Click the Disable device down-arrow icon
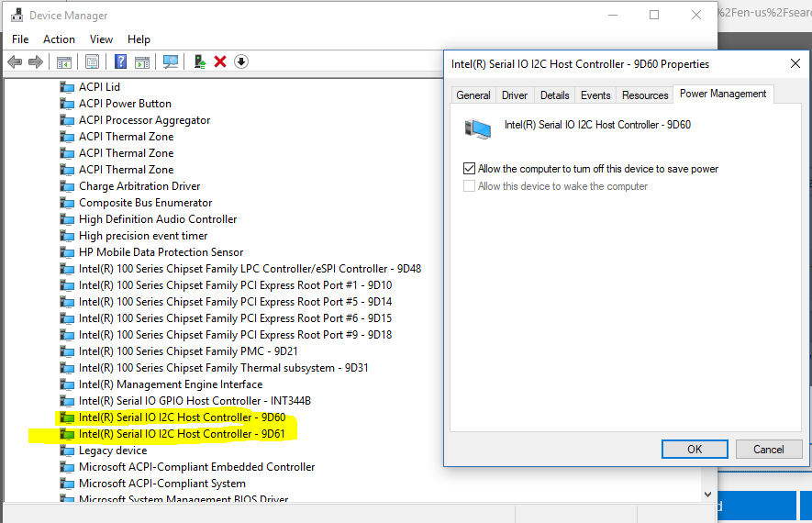This screenshot has height=523, width=812. [241, 61]
